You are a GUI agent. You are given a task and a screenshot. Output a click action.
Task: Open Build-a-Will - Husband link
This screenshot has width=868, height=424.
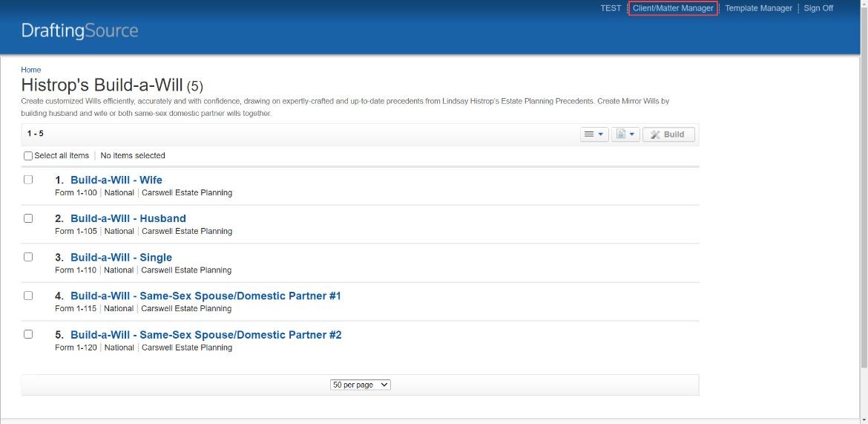(128, 218)
